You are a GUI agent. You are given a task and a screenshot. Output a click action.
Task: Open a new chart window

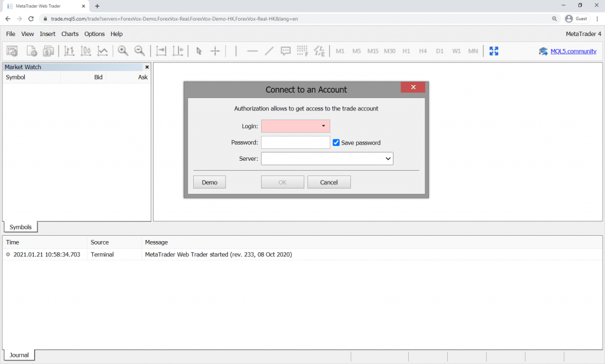(12, 51)
